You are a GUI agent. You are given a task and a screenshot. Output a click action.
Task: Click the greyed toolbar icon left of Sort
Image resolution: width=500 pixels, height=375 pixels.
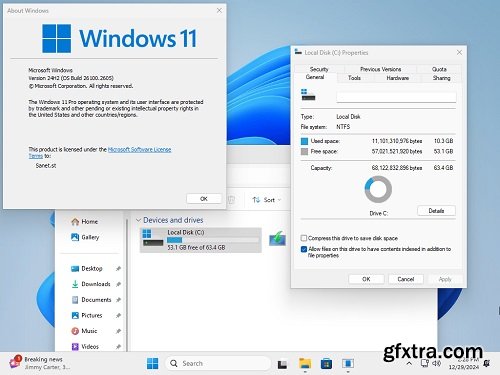[231, 200]
